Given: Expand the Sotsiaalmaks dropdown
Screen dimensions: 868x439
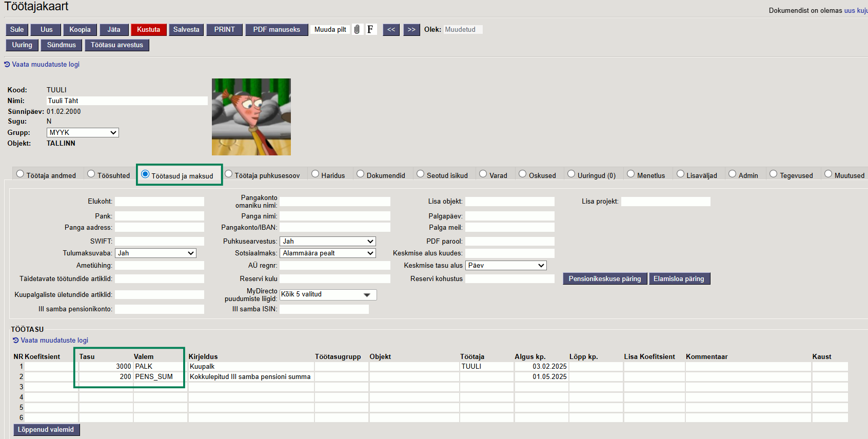Looking at the screenshot, I should click(327, 253).
